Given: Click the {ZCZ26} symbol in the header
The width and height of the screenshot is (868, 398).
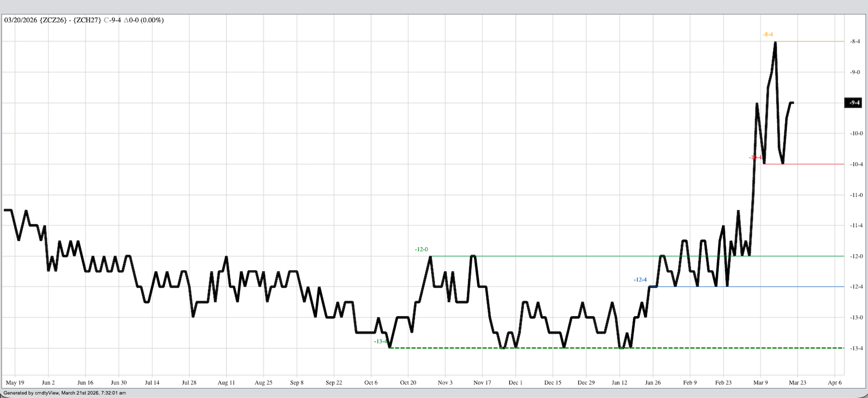Looking at the screenshot, I should (x=53, y=20).
